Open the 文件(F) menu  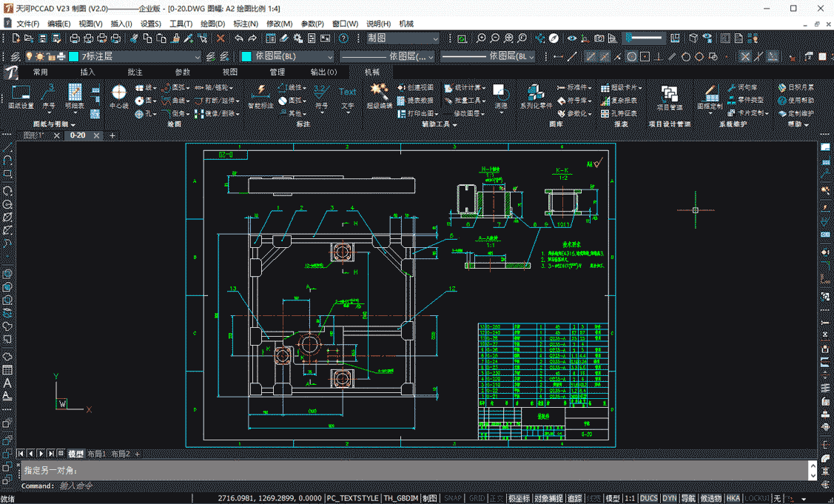[27, 24]
